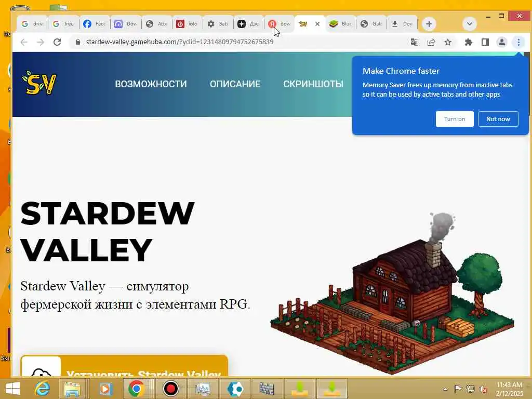The height and width of the screenshot is (399, 532).
Task: Open the performance monitor taskbar icon
Action: pyautogui.click(x=203, y=389)
